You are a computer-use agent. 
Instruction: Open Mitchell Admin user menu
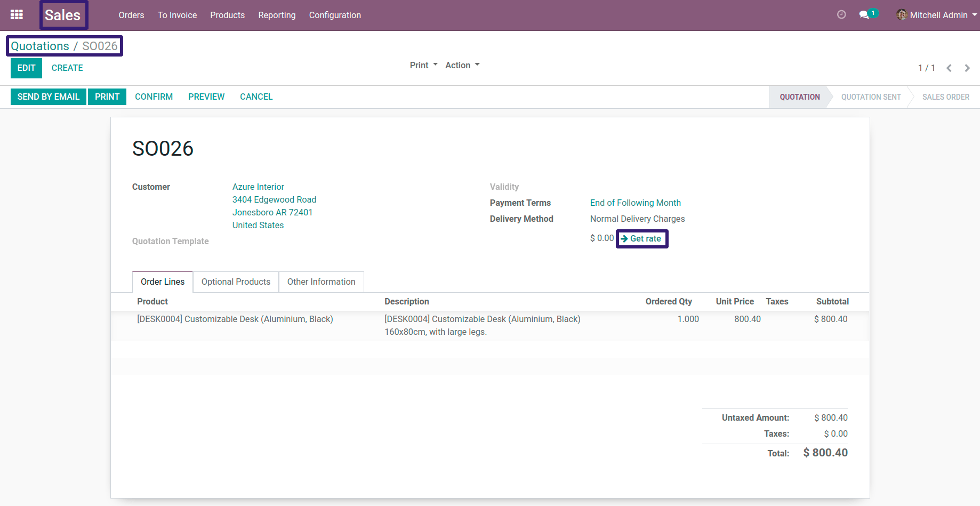pos(937,15)
